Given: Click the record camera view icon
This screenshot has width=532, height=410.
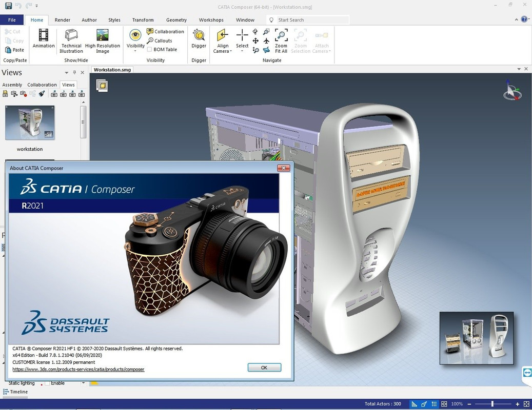Looking at the screenshot, I should [x=24, y=94].
